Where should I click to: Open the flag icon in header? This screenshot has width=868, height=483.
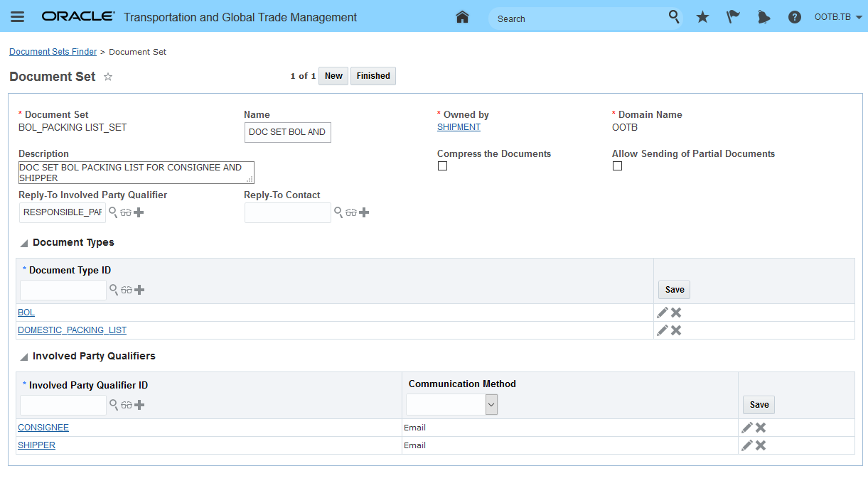(733, 17)
